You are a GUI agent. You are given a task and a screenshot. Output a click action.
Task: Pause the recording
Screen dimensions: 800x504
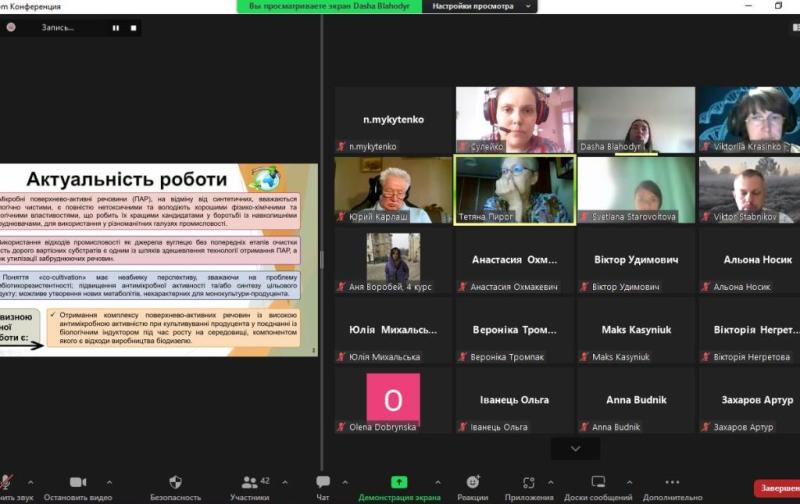(116, 28)
